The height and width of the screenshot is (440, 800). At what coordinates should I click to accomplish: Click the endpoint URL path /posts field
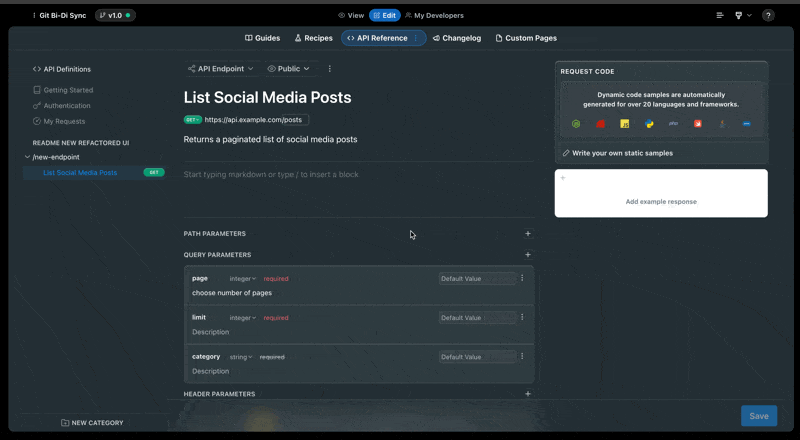(x=295, y=119)
